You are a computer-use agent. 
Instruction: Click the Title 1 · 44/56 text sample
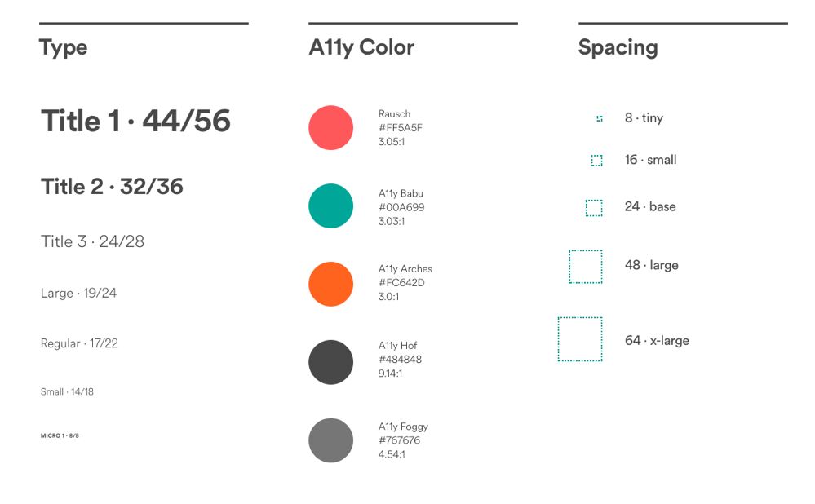point(135,122)
